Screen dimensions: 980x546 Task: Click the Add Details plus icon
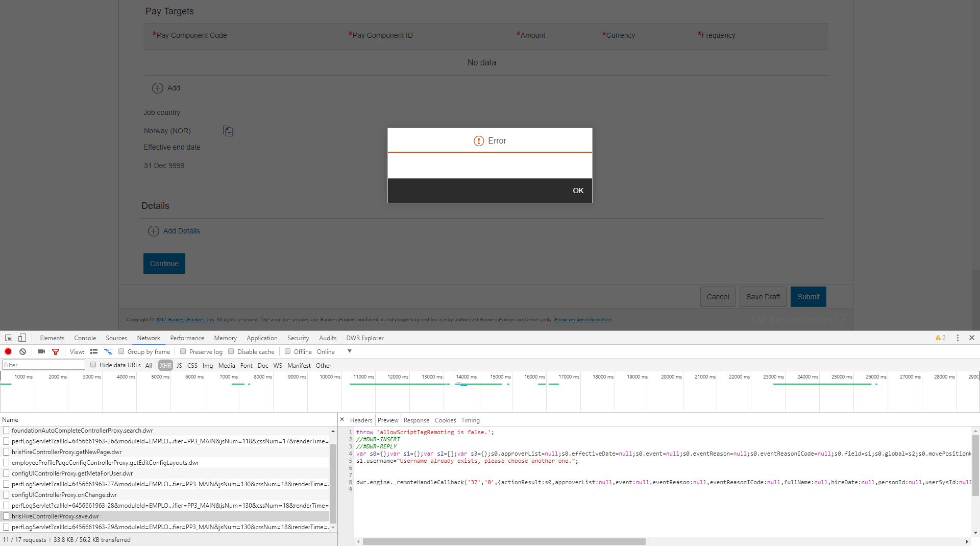pos(154,231)
